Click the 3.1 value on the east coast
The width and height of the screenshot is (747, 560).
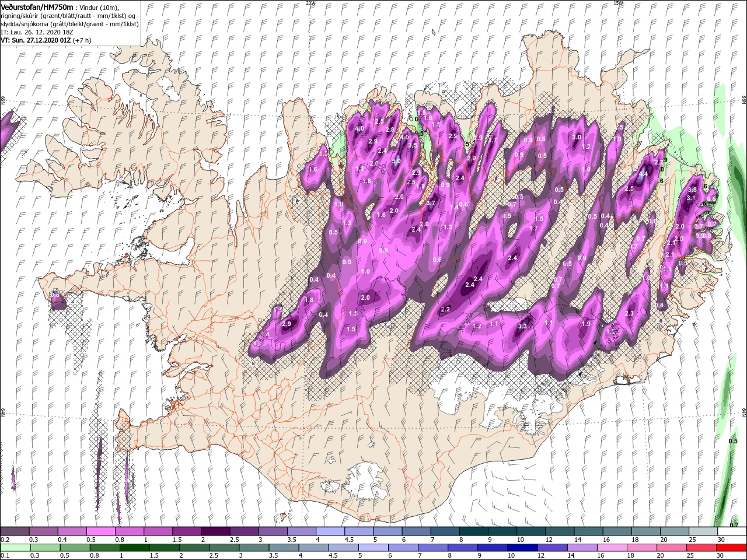click(691, 198)
